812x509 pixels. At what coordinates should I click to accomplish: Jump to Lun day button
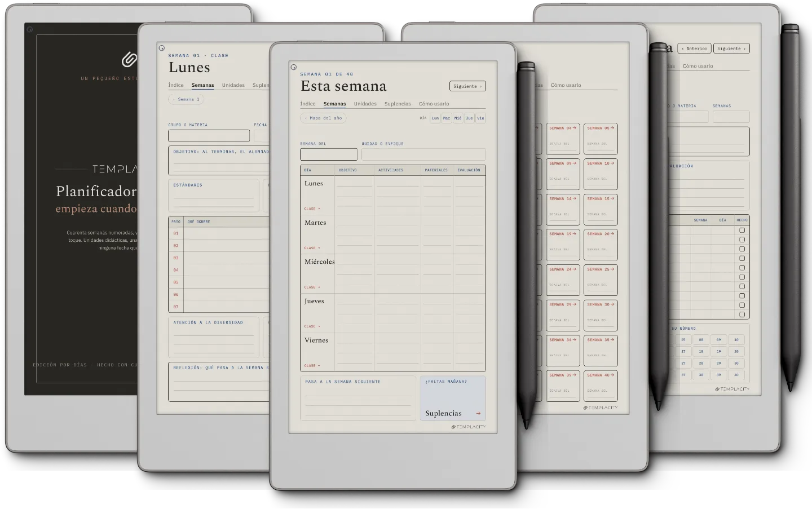point(435,118)
